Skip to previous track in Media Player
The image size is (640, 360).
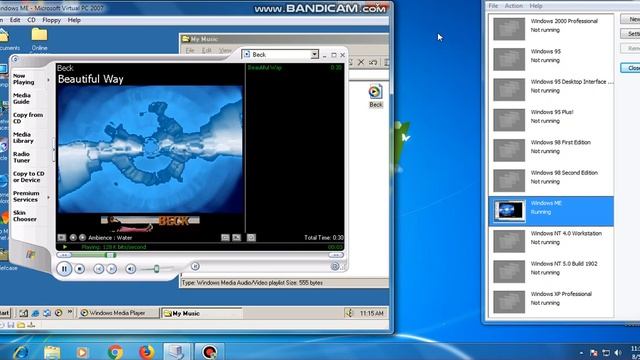[98, 269]
